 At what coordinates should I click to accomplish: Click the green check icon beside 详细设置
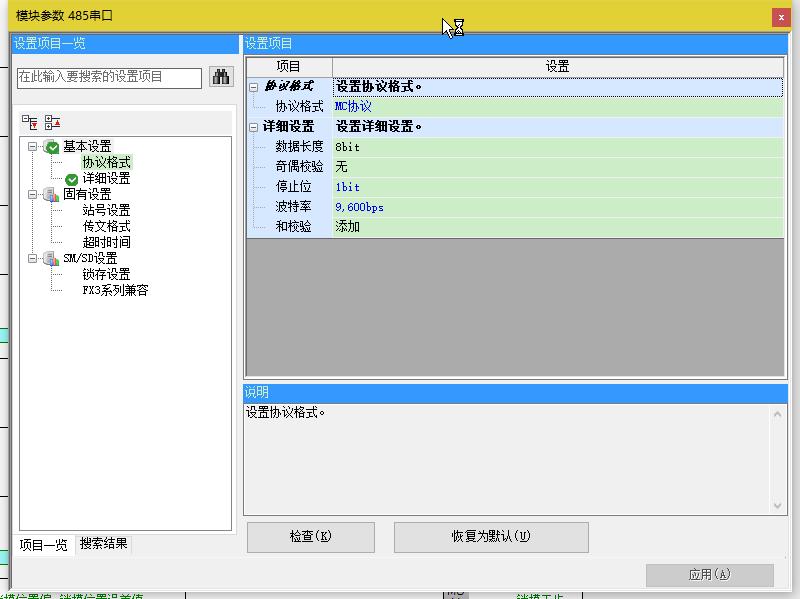(x=71, y=179)
